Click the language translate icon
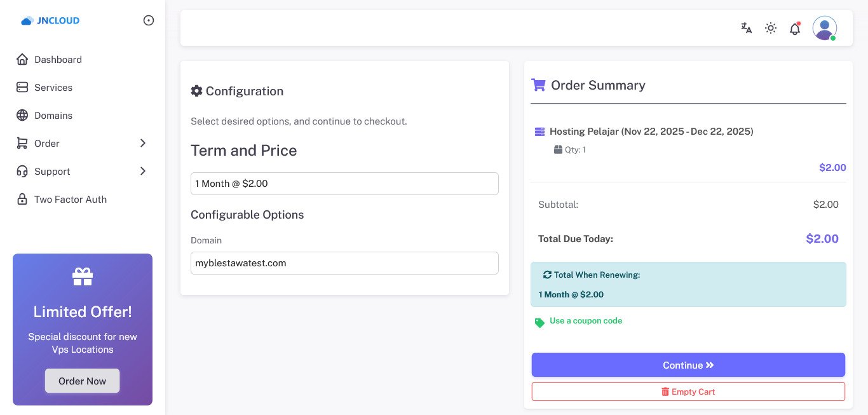Image resolution: width=868 pixels, height=415 pixels. point(747,28)
